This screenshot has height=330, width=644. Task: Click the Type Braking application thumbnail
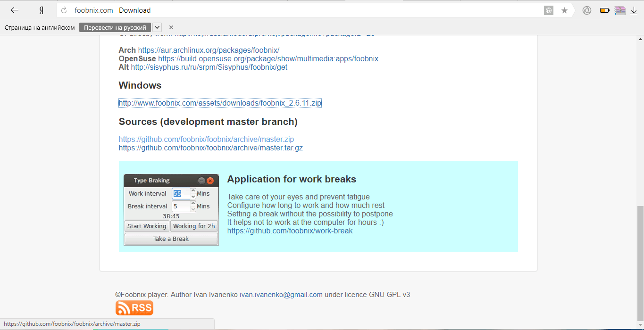(x=171, y=210)
